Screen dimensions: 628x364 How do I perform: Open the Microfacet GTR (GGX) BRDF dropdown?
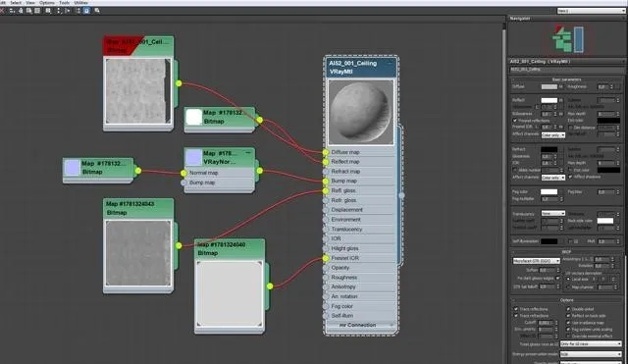point(537,261)
